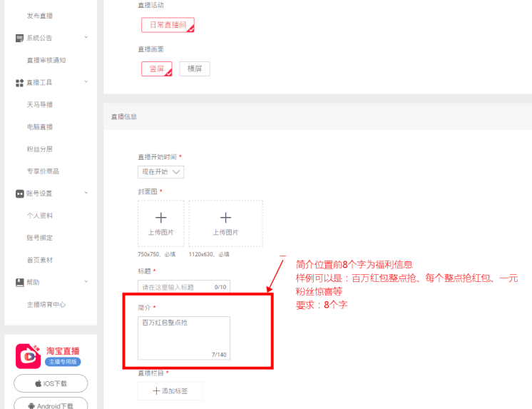The width and height of the screenshot is (532, 409).
Task: Click the 主播专用版 badge
Action: coord(63,362)
